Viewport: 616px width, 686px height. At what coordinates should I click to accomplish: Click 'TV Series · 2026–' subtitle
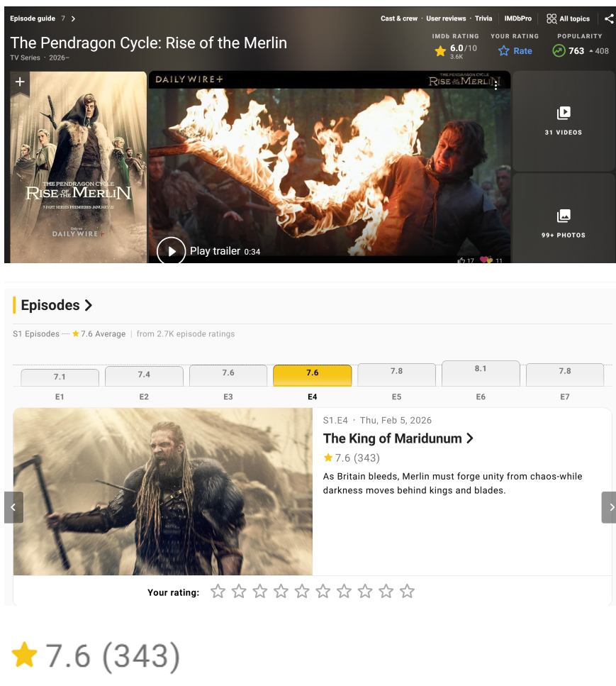click(40, 57)
